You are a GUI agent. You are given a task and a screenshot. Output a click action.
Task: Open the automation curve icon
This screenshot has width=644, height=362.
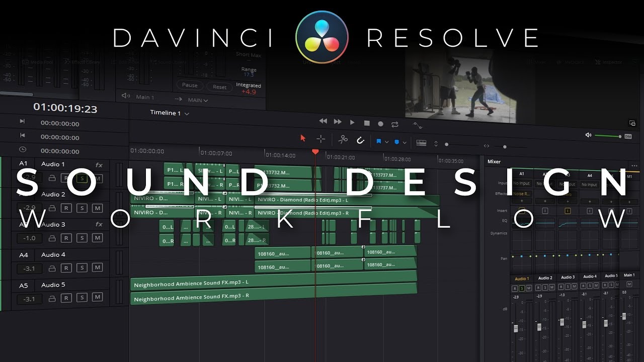418,125
